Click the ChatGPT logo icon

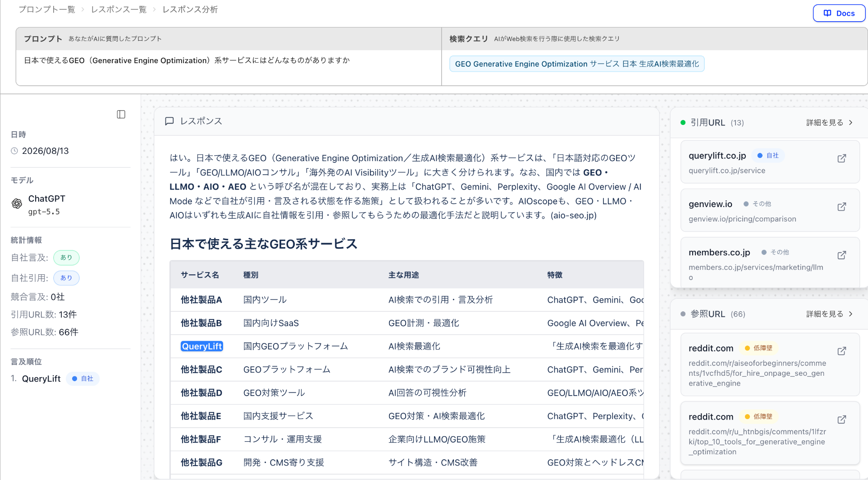coord(17,204)
